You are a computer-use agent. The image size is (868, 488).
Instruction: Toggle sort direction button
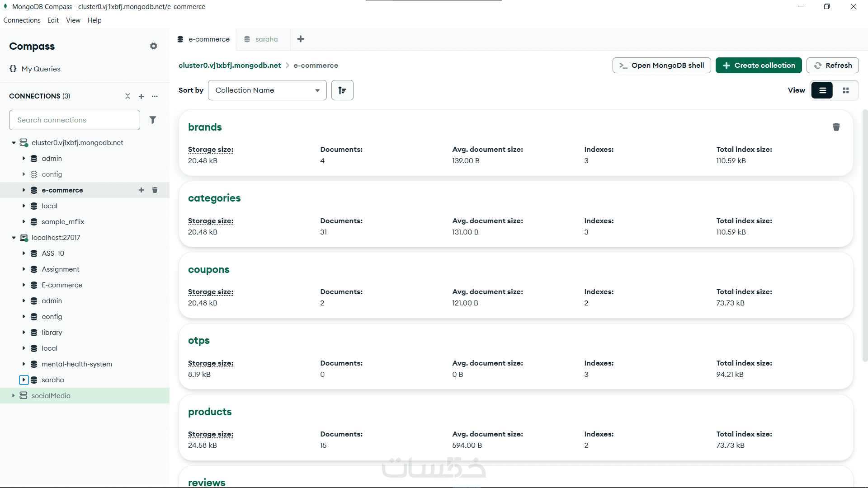[x=342, y=90]
